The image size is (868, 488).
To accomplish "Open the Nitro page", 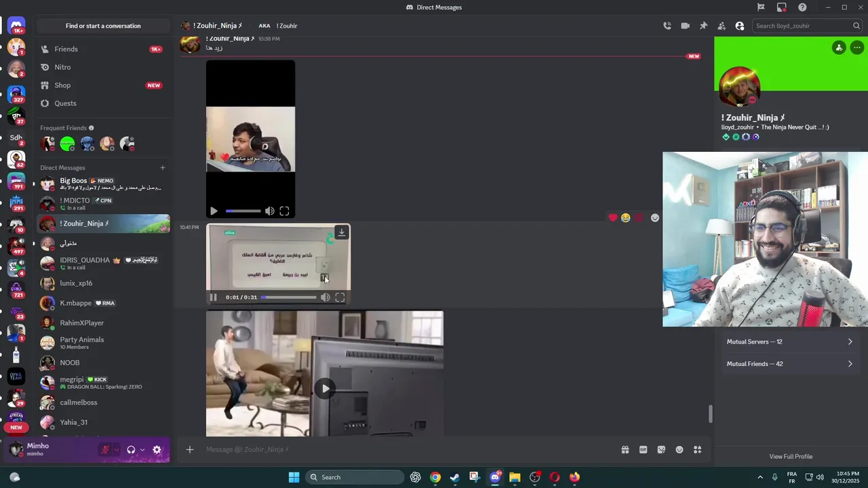I will pyautogui.click(x=103, y=67).
